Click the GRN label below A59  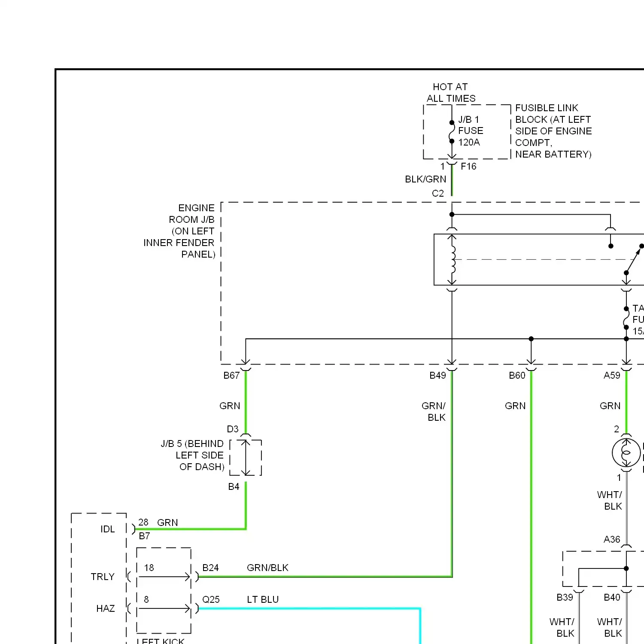[610, 406]
